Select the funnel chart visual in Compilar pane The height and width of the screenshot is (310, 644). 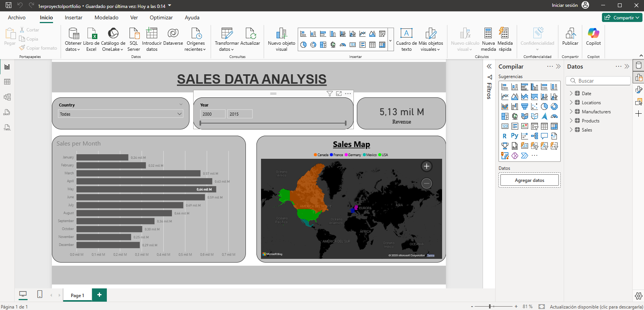525,106
